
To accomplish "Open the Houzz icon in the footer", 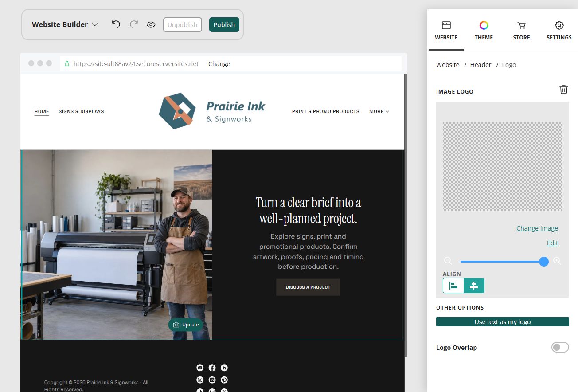I will pyautogui.click(x=224, y=368).
